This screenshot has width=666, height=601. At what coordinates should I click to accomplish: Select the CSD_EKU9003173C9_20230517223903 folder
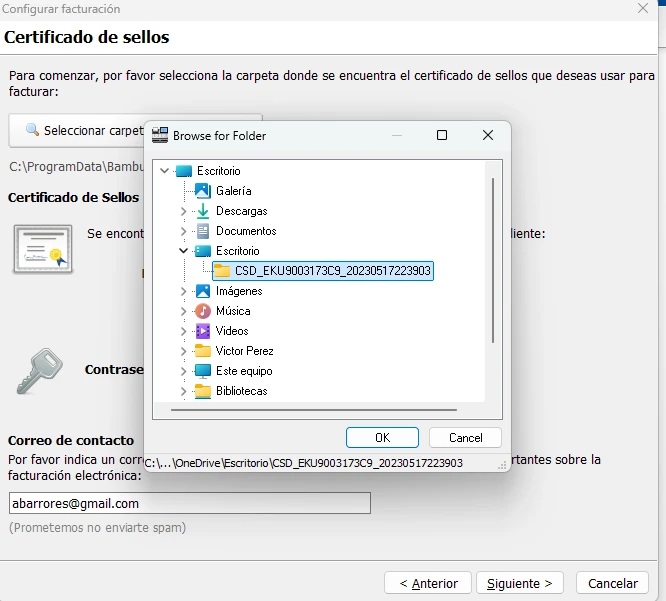point(332,271)
